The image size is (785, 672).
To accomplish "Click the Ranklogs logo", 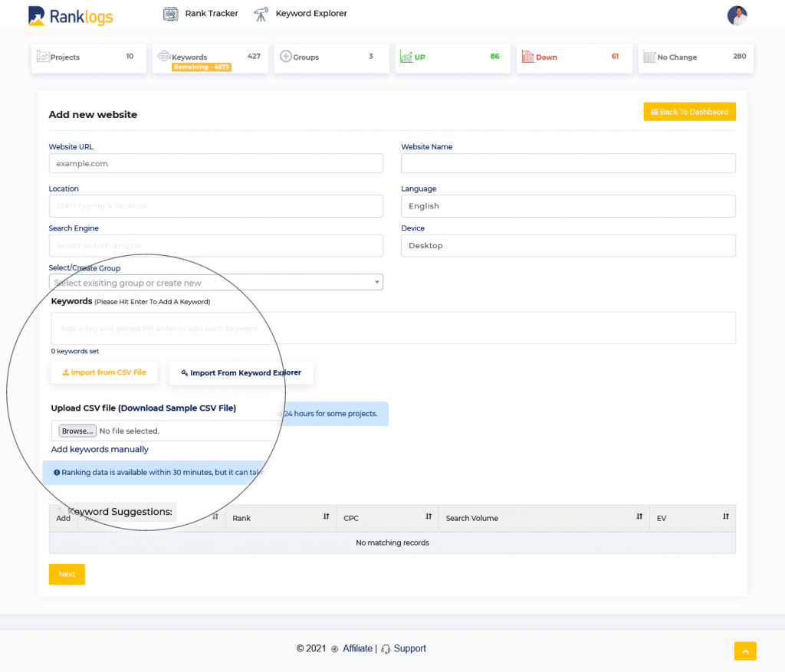I will 71,16.
